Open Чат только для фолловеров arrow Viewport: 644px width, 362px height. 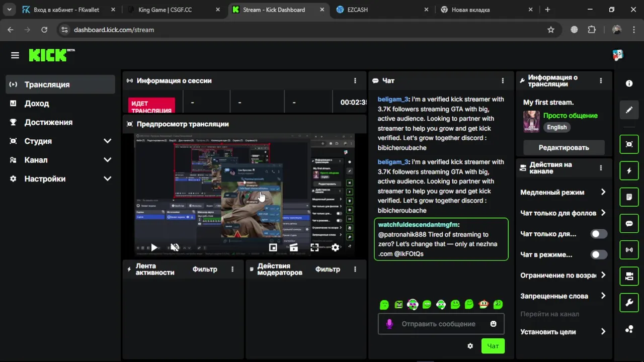pos(603,213)
